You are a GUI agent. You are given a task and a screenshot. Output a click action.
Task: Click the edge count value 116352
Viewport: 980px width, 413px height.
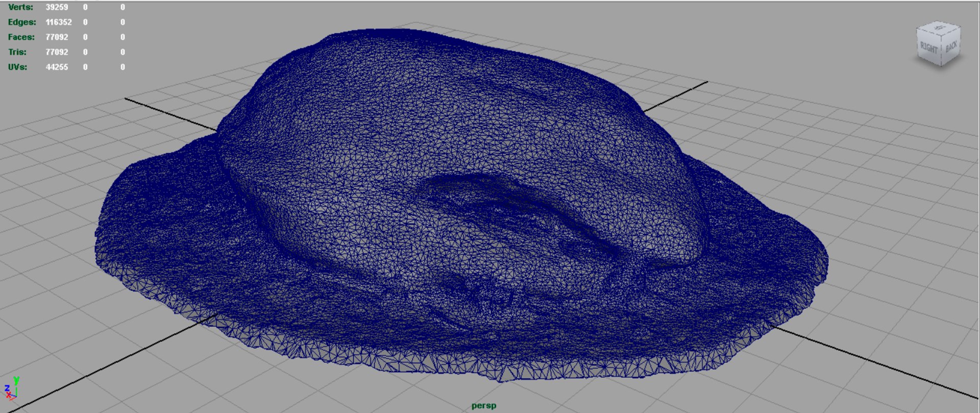pyautogui.click(x=59, y=22)
